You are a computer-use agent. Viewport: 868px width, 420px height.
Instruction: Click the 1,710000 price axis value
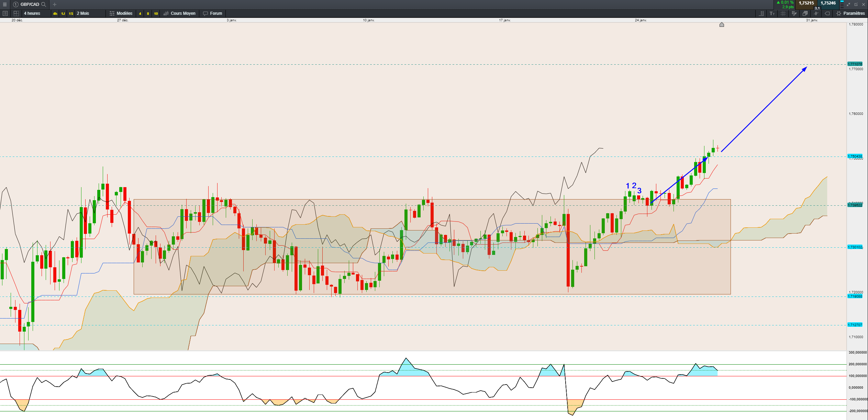(x=856, y=337)
